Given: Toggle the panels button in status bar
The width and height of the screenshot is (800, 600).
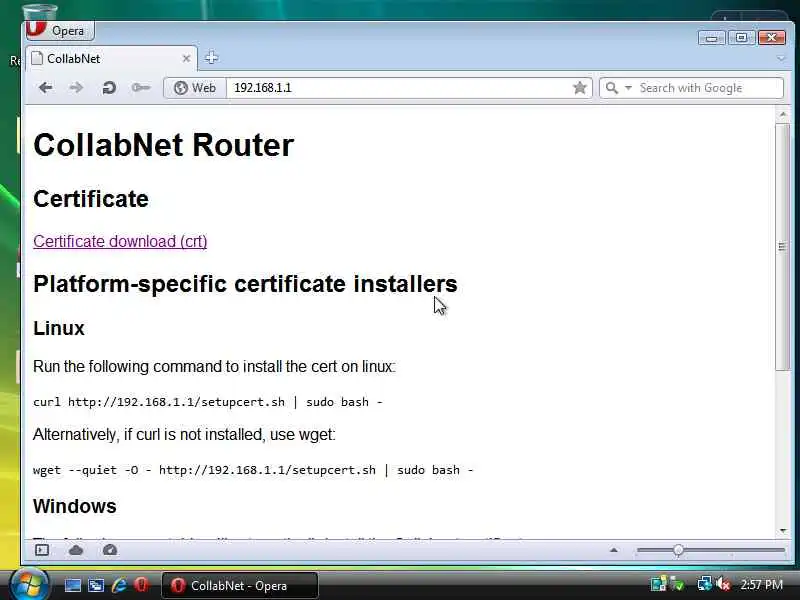Looking at the screenshot, I should tap(42, 550).
